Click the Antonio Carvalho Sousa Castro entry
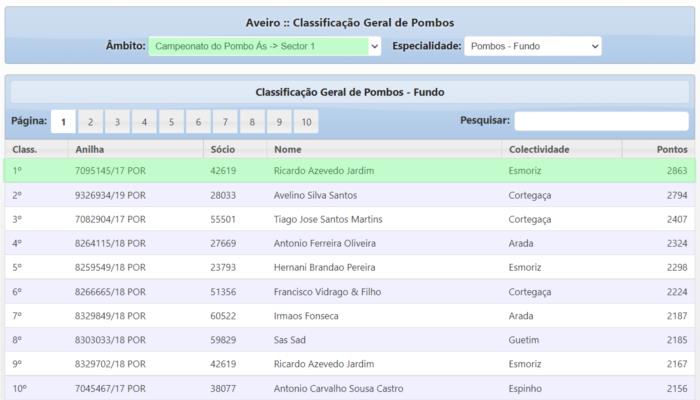This screenshot has width=700, height=400. click(337, 389)
